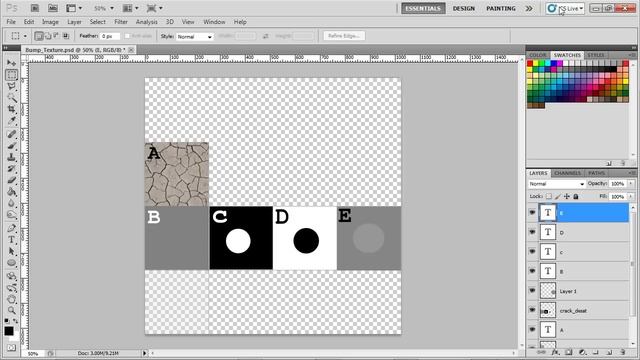This screenshot has width=640, height=360.
Task: Open the Fill slider arrow
Action: pos(631,196)
